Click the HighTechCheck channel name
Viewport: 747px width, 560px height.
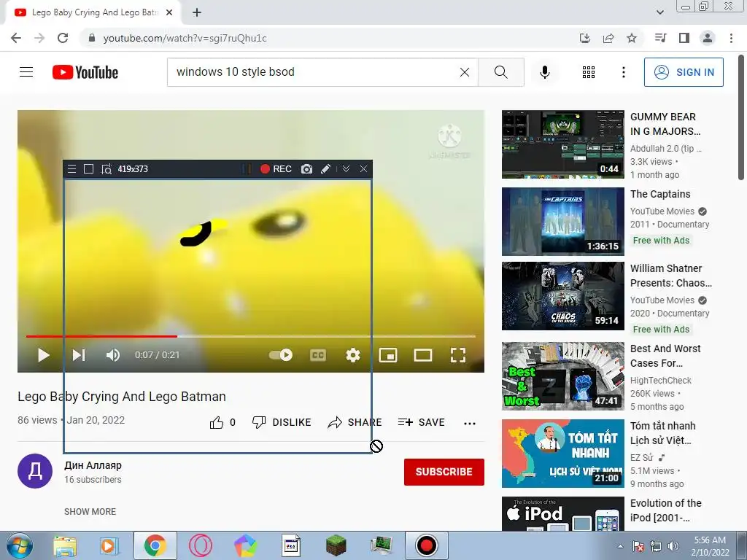661,380
